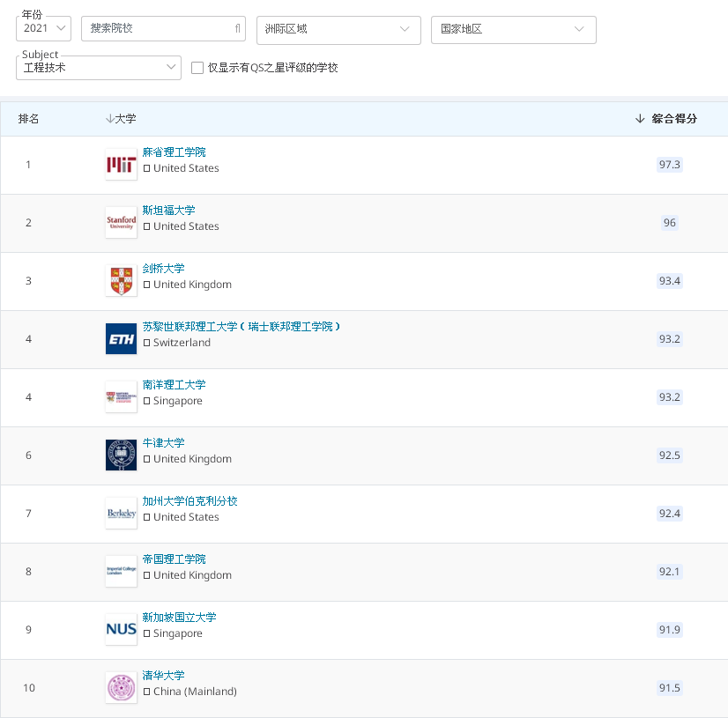Image resolution: width=728 pixels, height=718 pixels.
Task: Open the 苏黎世联邦理工大学 link
Action: coord(241,327)
